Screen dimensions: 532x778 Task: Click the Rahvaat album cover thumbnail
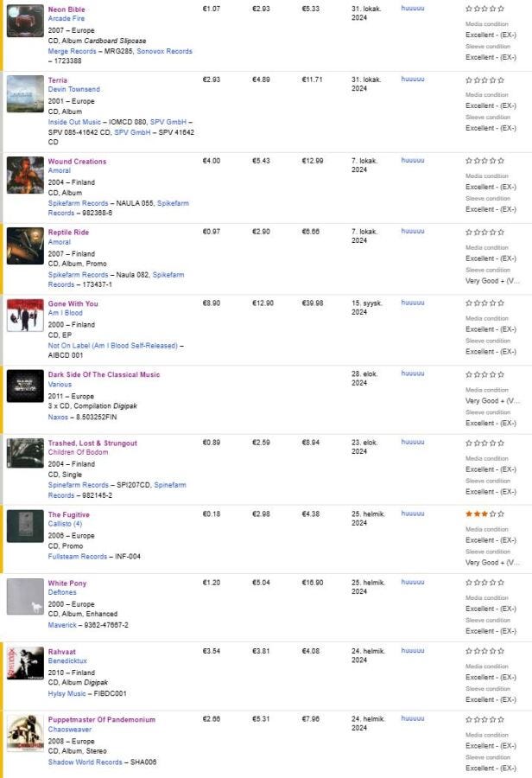coord(25,664)
